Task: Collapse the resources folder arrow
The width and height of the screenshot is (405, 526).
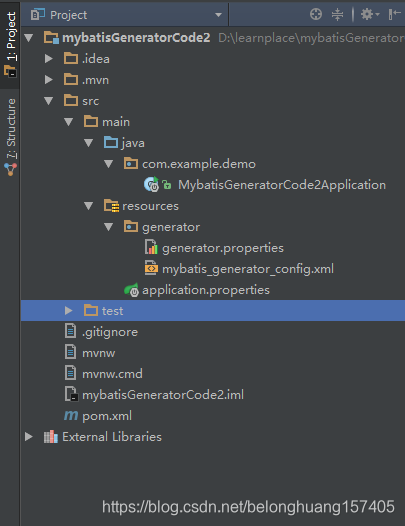Action: [89, 206]
